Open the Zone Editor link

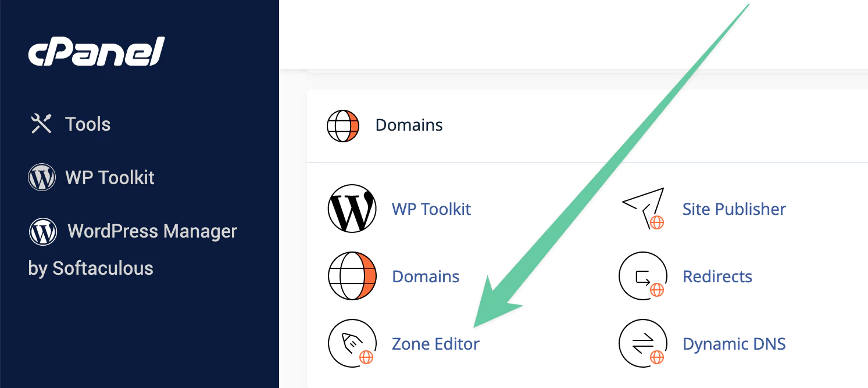[435, 343]
